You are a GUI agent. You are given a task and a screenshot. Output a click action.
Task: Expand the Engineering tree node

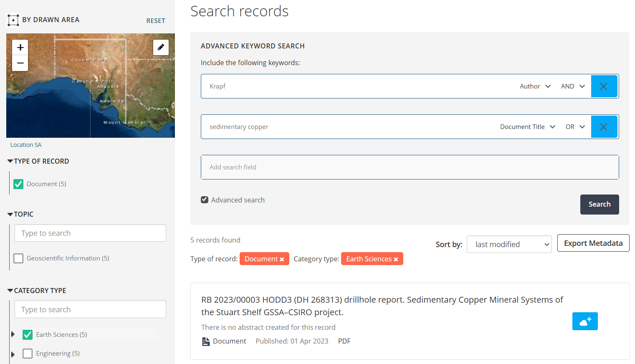point(13,354)
